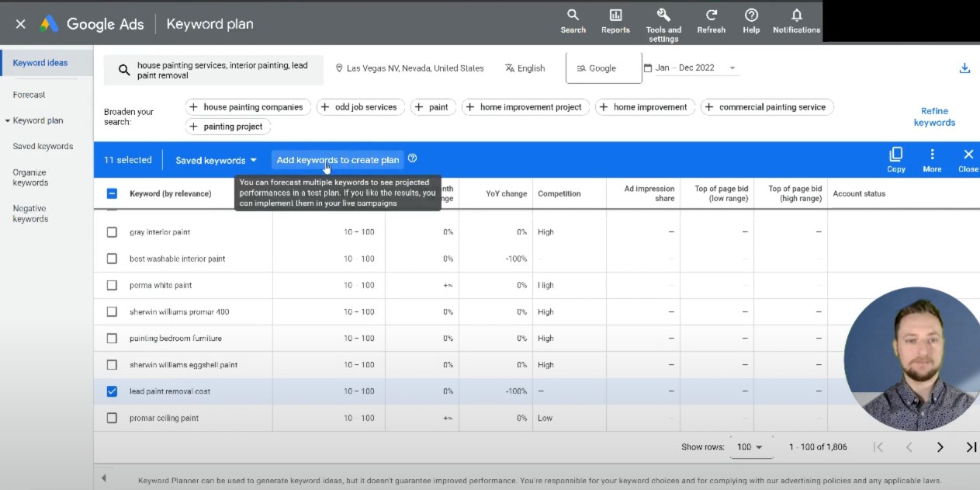Go to the next page of results
The width and height of the screenshot is (980, 490).
coord(940,447)
